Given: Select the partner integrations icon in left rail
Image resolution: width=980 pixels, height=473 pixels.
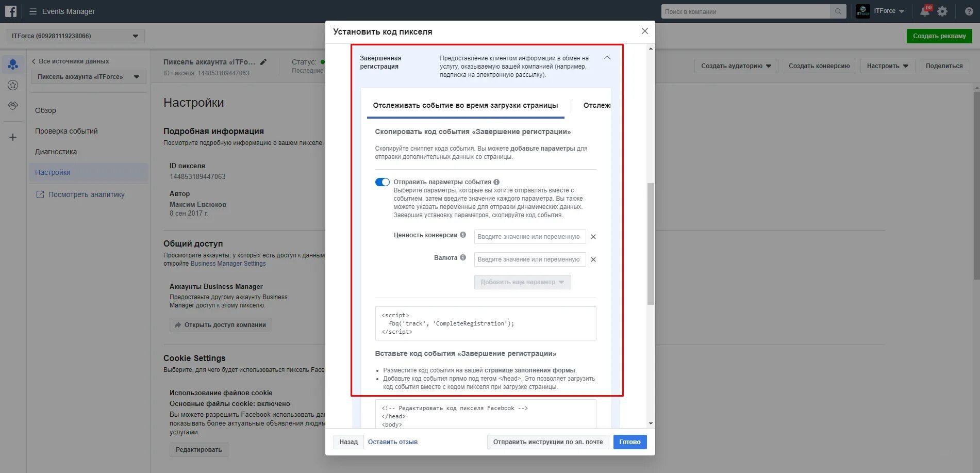Looking at the screenshot, I should coord(13,106).
